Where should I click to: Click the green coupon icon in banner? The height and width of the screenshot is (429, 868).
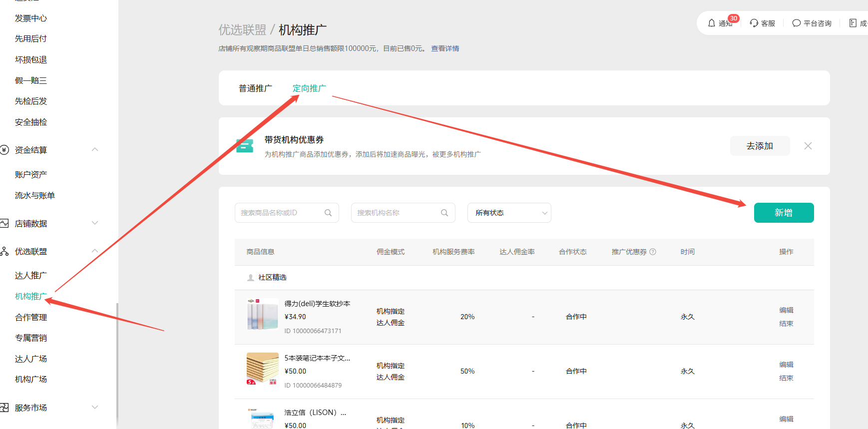pos(245,146)
